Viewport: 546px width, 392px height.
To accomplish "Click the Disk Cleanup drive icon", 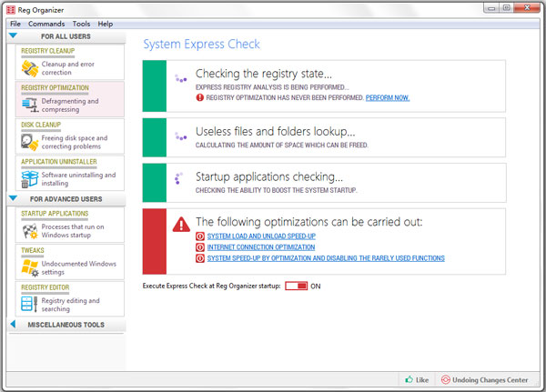I will pos(29,142).
